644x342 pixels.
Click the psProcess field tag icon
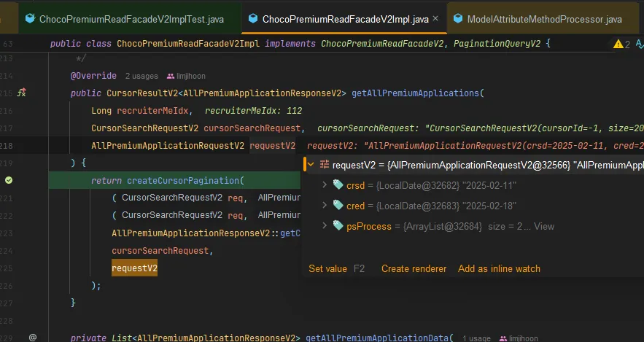click(338, 225)
